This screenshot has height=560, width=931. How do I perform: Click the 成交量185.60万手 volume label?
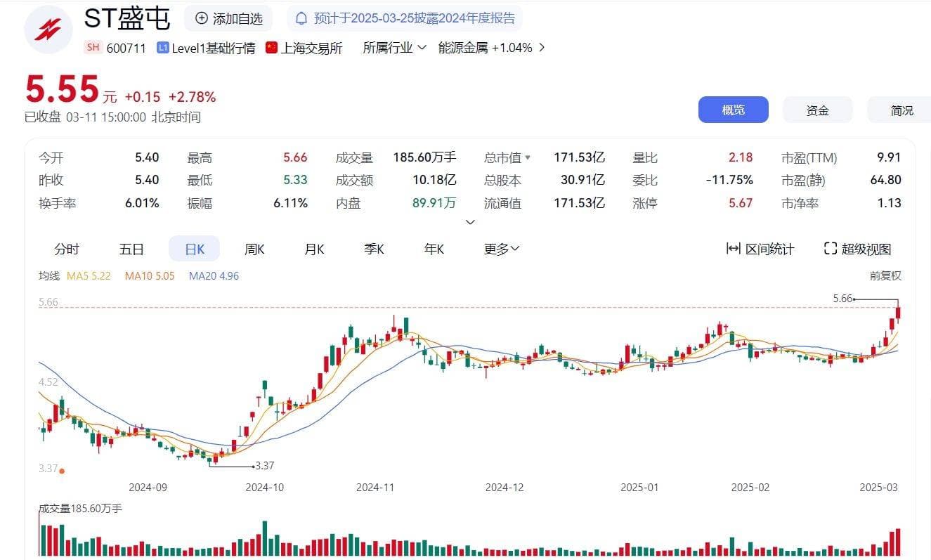point(80,508)
